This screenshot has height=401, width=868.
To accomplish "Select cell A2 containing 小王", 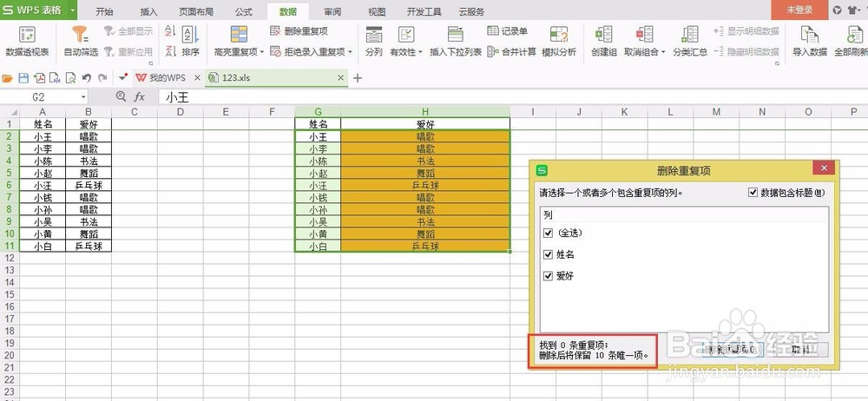I will (43, 136).
